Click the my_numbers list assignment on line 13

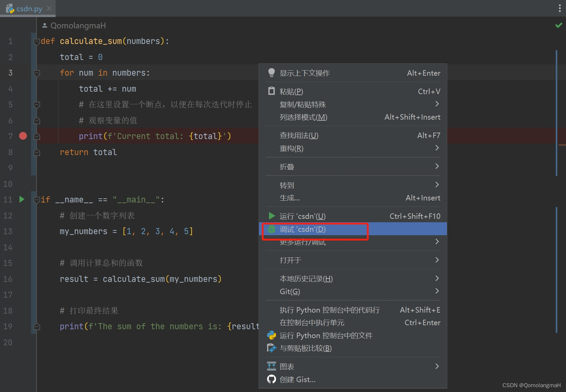point(126,231)
